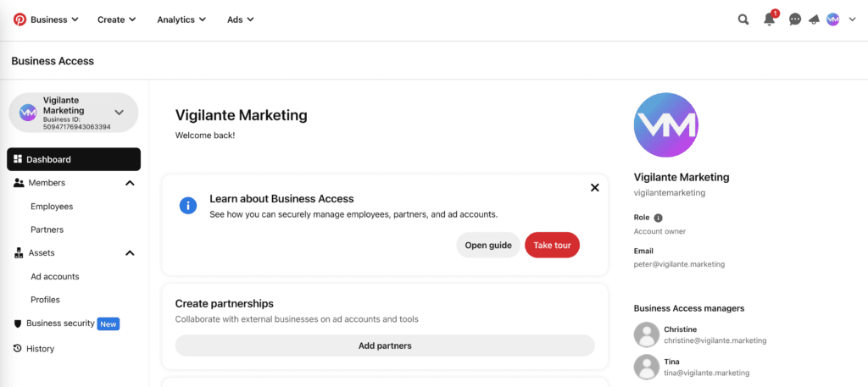Click the New badge beside Business security

tap(108, 324)
